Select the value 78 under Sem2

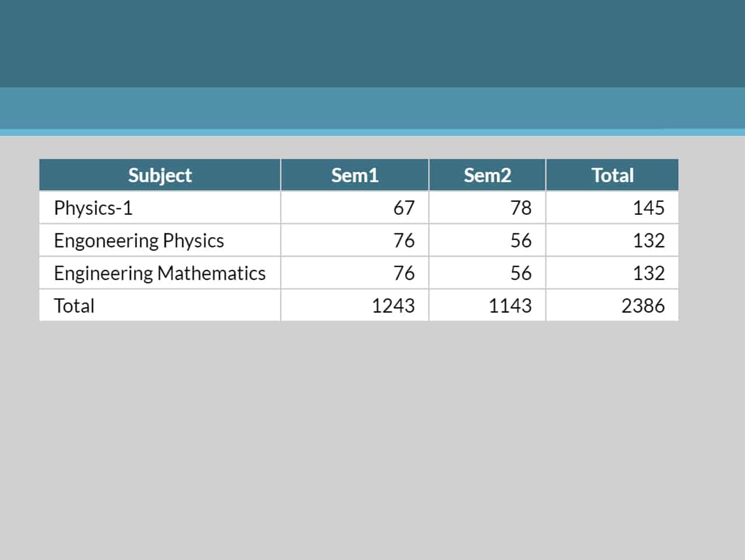tap(521, 207)
